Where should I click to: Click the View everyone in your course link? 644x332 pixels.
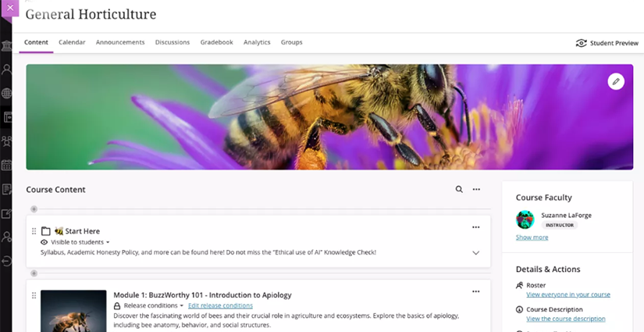568,295
